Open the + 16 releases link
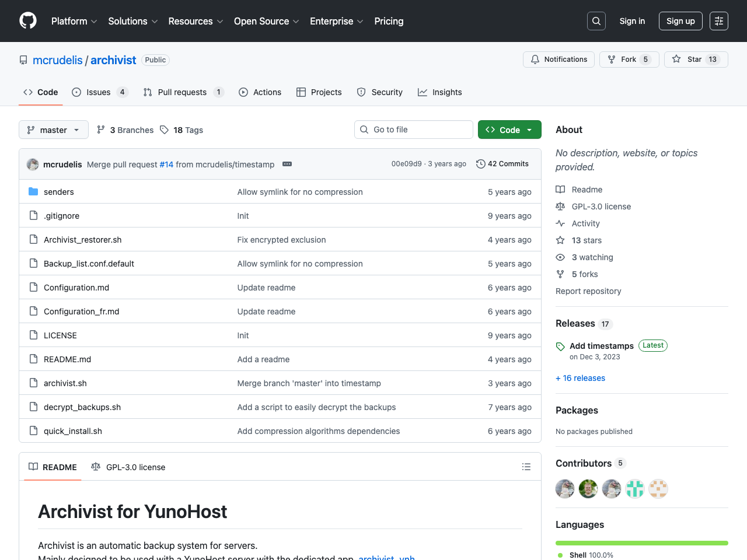The height and width of the screenshot is (560, 747). (x=581, y=378)
